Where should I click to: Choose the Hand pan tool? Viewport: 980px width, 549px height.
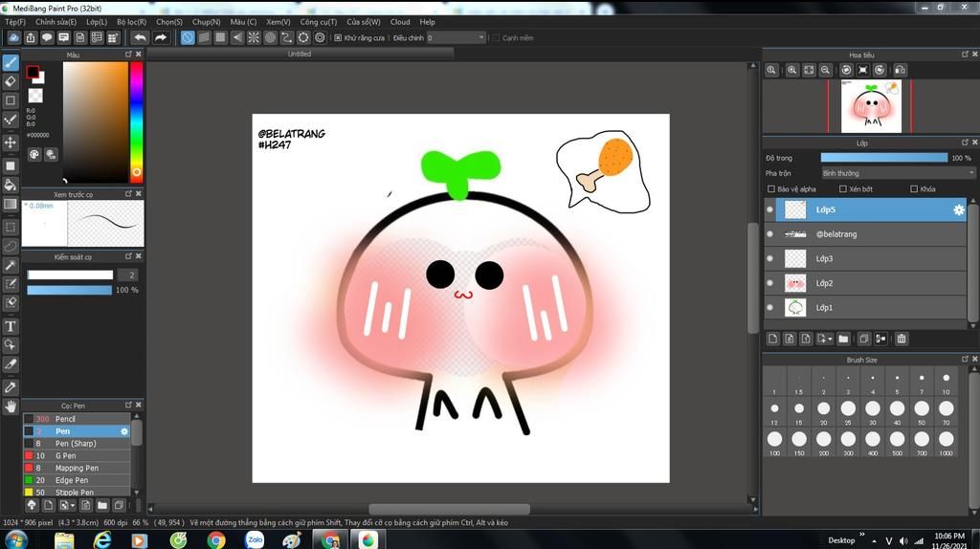click(11, 406)
